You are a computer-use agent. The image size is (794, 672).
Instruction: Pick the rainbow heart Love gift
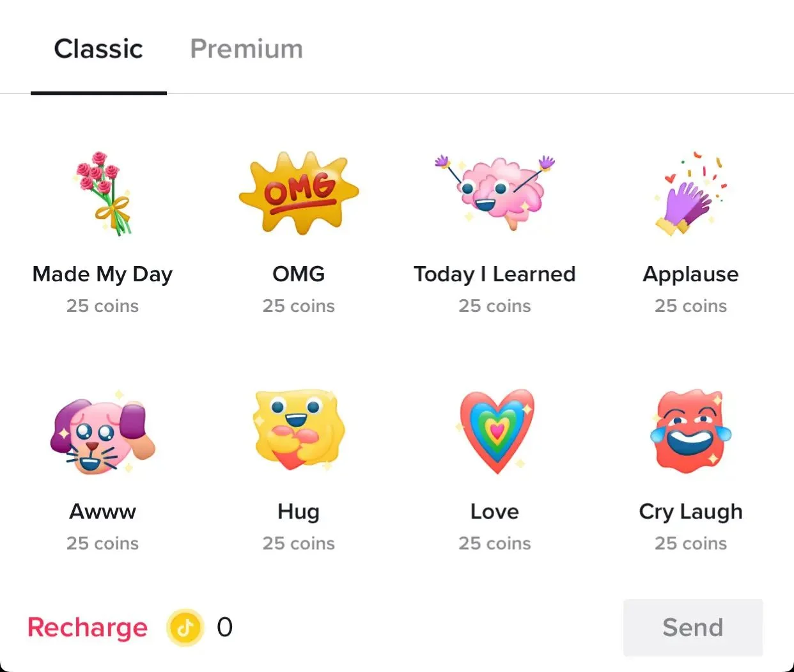496,430
